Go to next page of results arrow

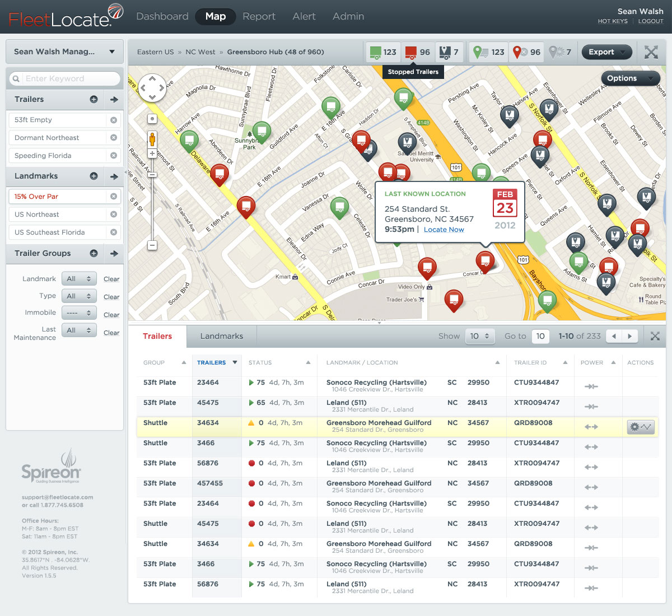[x=630, y=336]
